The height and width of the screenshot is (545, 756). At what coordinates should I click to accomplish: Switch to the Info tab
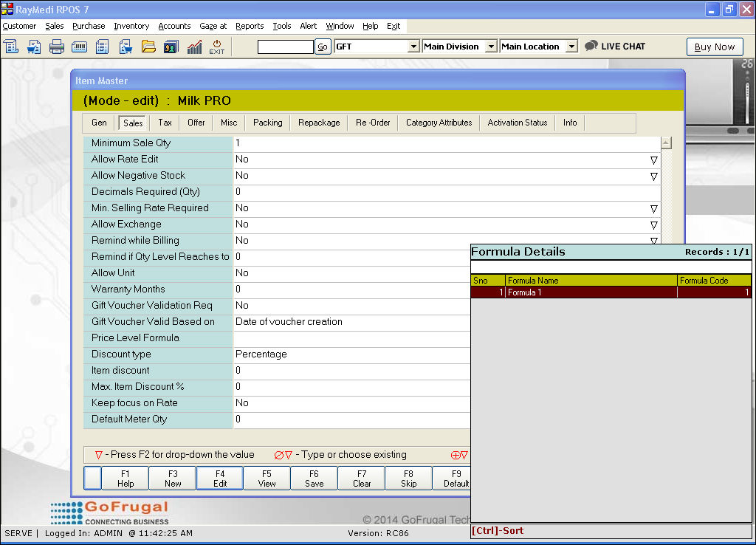570,123
